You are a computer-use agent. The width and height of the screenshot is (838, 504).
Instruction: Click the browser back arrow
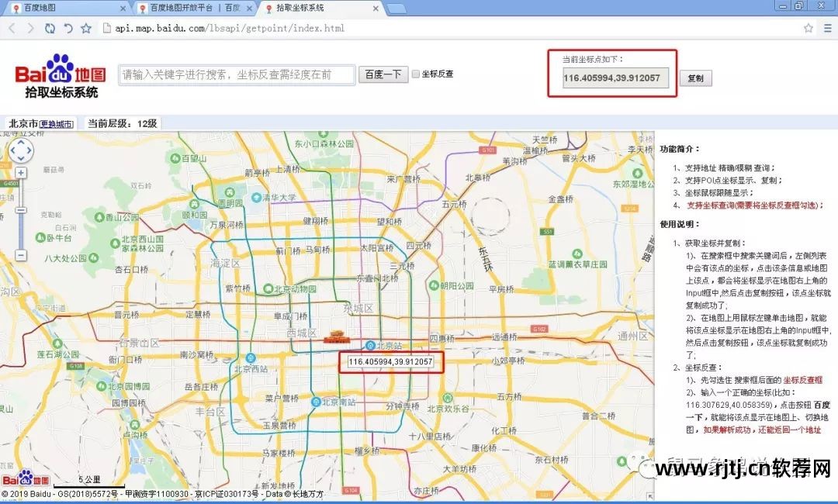pos(12,28)
